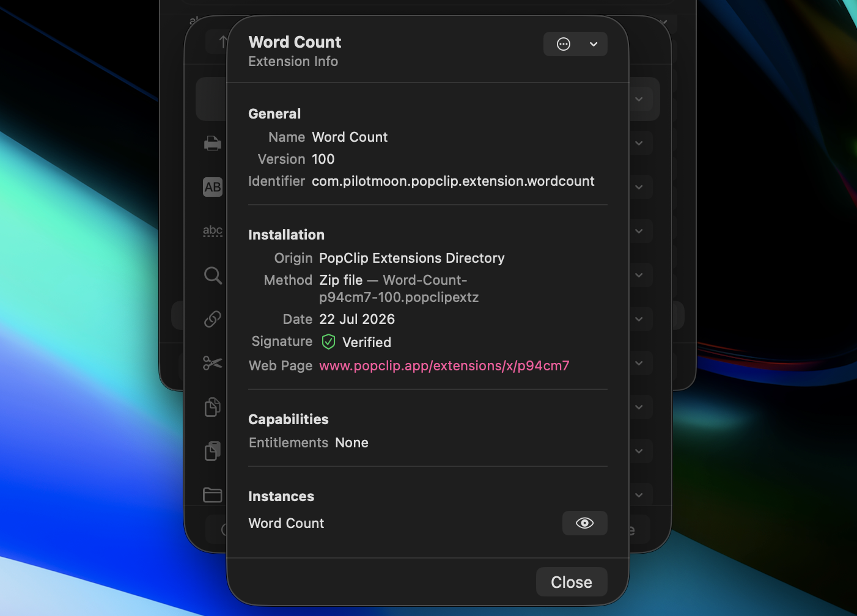Click the date 22 Jul 2026

point(357,319)
